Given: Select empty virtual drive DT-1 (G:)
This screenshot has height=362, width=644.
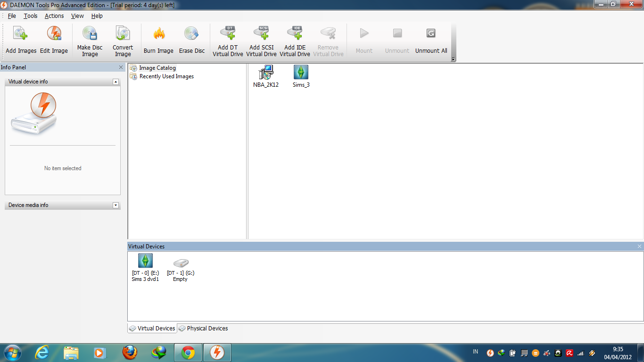Looking at the screenshot, I should 181,270.
